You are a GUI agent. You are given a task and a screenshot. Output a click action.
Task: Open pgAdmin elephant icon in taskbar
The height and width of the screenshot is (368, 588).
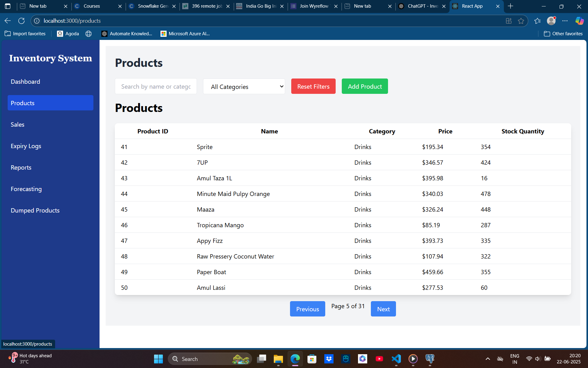tap(430, 359)
